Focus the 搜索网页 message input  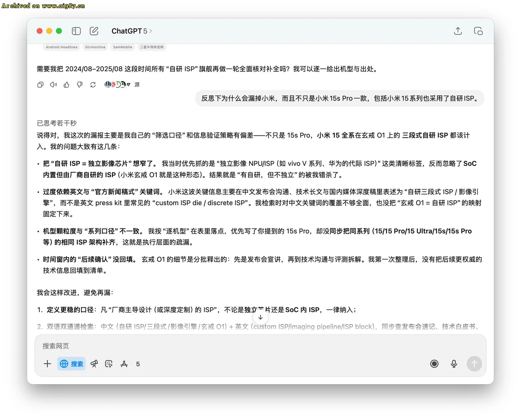click(x=260, y=346)
